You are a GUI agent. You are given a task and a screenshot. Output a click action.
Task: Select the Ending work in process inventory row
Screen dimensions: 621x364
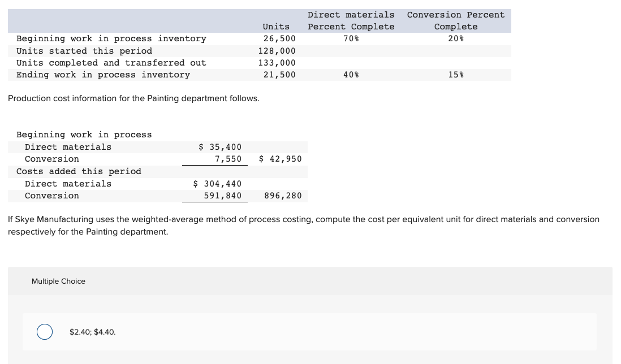(x=103, y=75)
